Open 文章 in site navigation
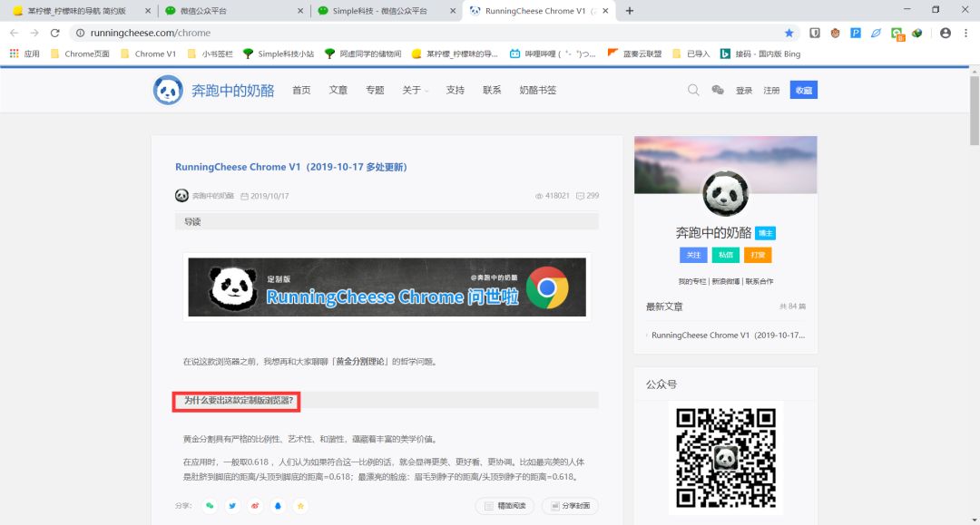Viewport: 980px width, 525px height. [338, 90]
